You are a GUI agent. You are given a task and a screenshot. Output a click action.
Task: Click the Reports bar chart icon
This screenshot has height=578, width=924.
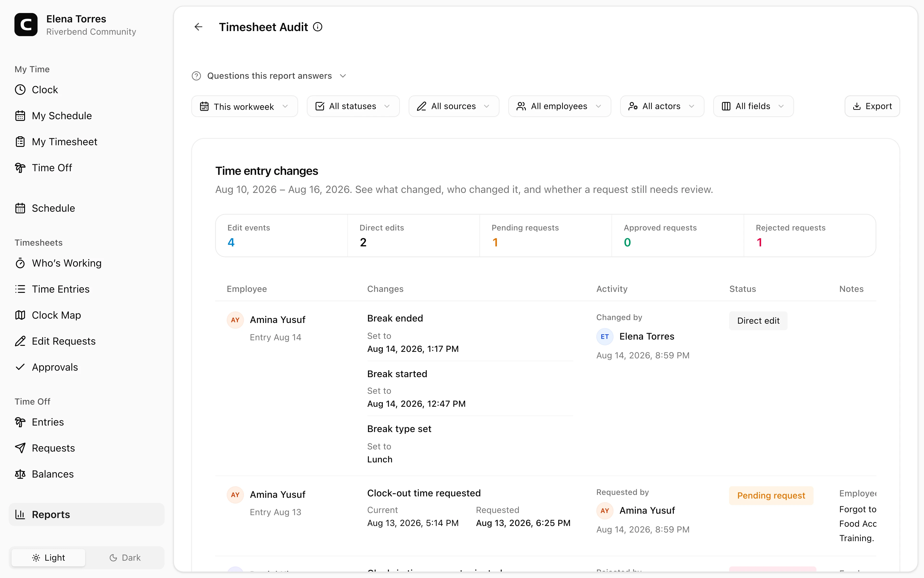point(20,515)
